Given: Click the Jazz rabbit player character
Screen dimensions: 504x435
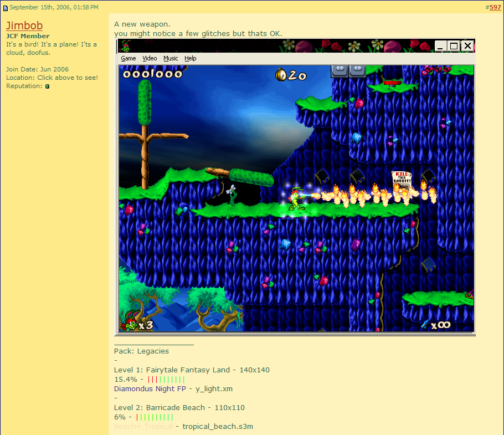Looking at the screenshot, I should (296, 199).
